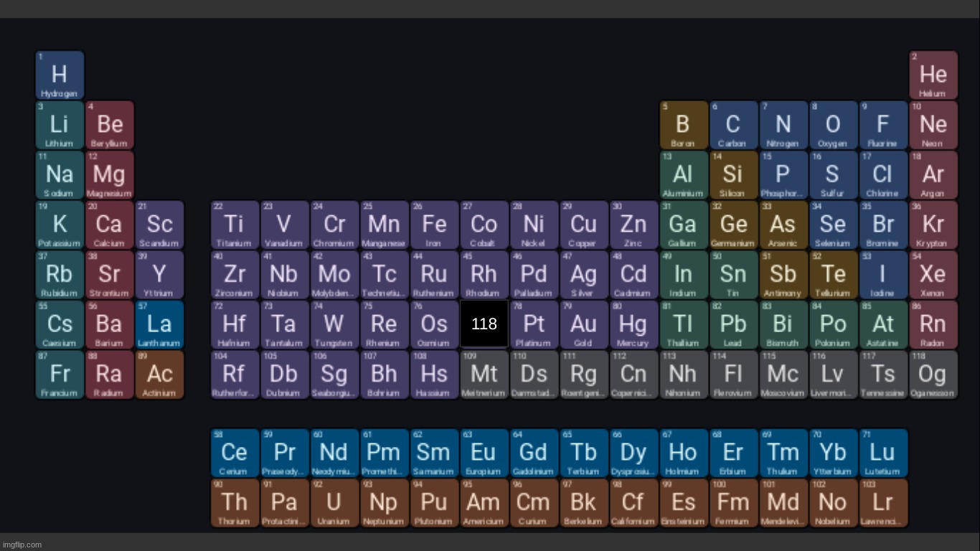Viewport: 980px width, 551px height.
Task: Select the Germanium (Ge) tile
Action: (734, 225)
